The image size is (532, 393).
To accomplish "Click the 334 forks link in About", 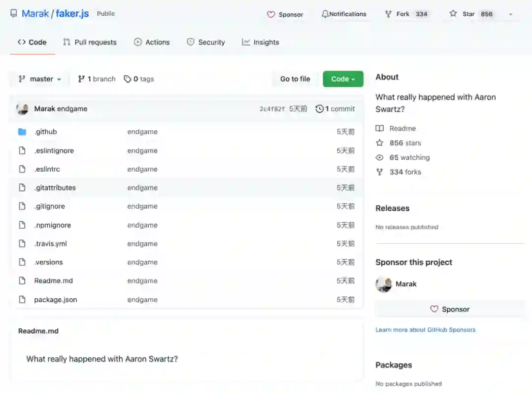I will pyautogui.click(x=399, y=172).
